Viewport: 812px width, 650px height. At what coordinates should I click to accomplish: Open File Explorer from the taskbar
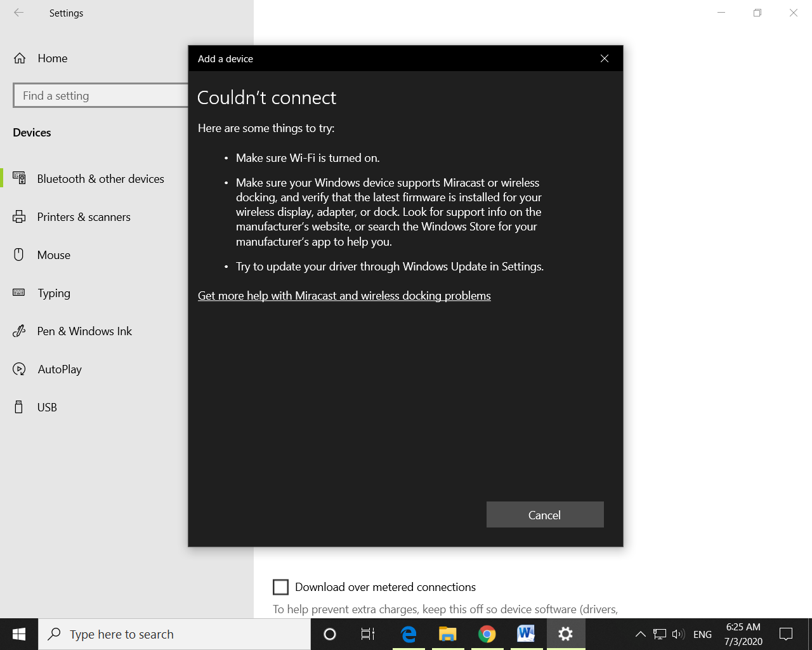448,634
